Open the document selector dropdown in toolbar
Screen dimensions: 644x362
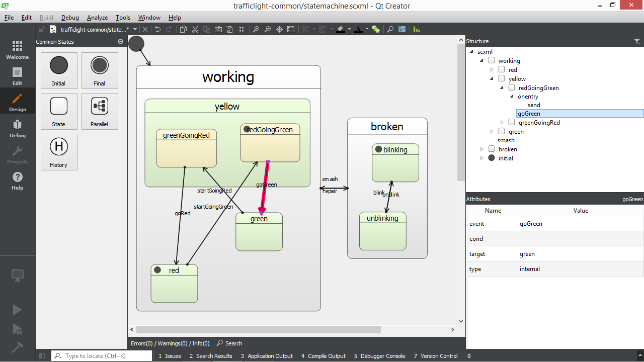135,30
